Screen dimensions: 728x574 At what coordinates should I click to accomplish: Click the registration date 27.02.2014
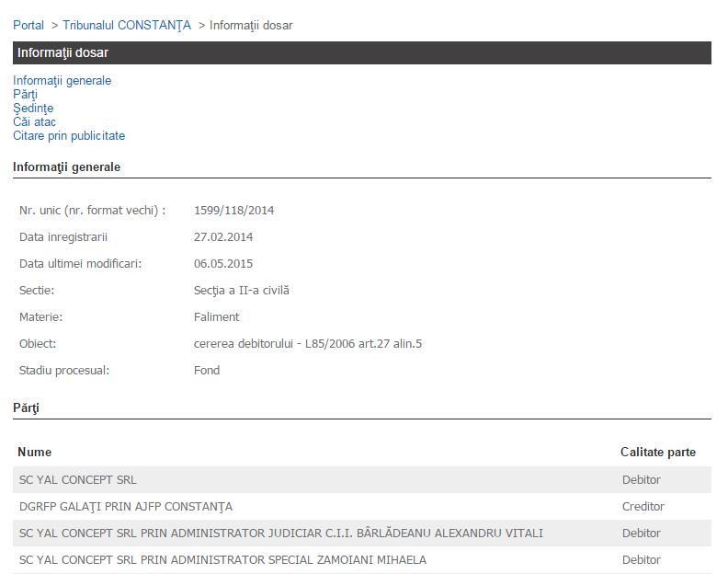click(223, 237)
